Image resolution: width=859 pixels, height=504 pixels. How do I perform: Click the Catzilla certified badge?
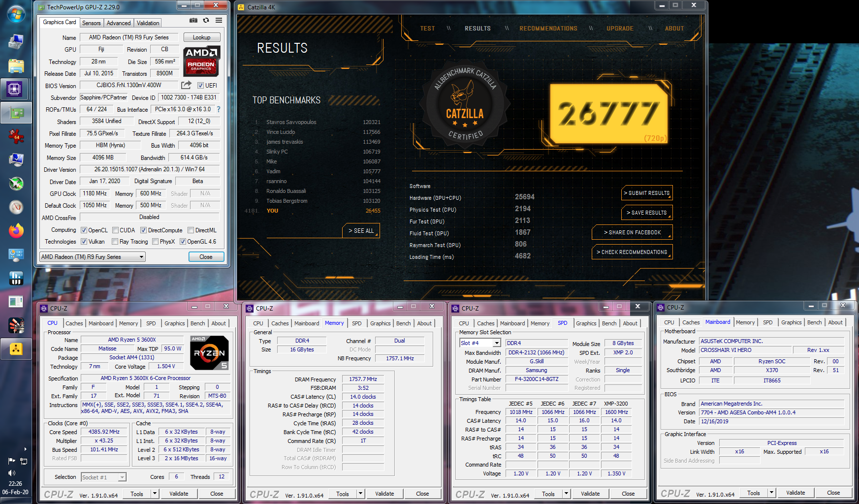465,106
